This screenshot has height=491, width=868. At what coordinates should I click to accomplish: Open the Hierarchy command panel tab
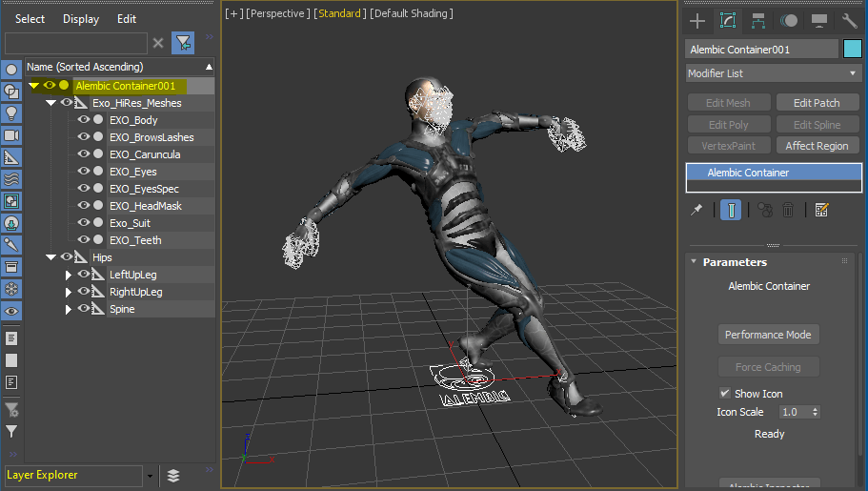pos(758,21)
